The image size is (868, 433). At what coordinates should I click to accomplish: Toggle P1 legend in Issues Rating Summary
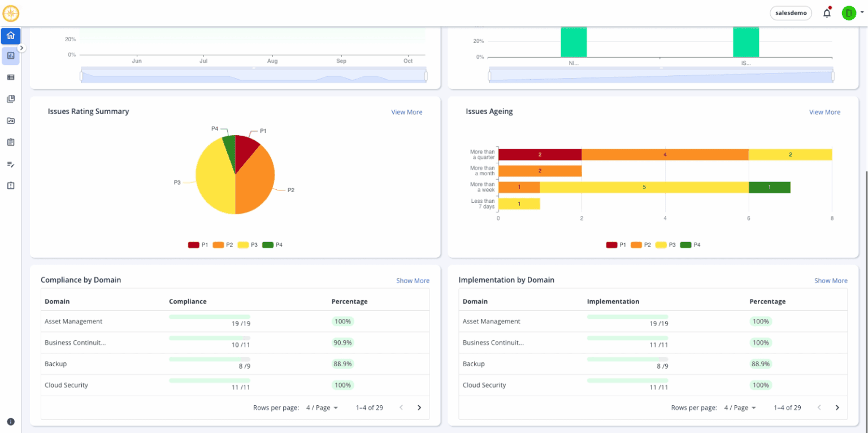coord(198,245)
